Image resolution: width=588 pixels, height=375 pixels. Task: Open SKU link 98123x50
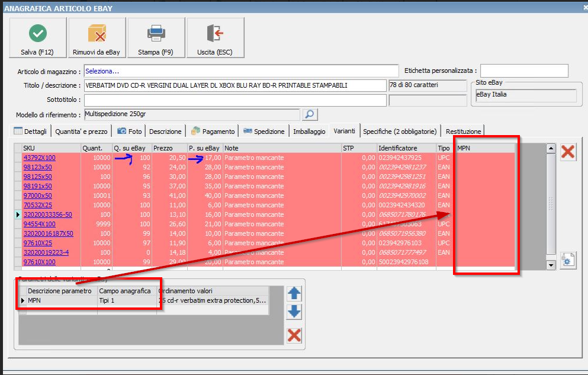coord(37,167)
